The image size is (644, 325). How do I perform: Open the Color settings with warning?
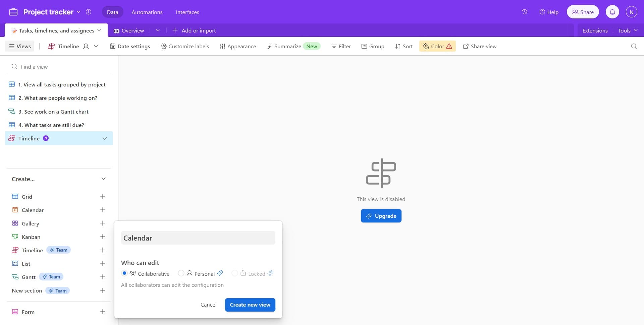tap(437, 46)
